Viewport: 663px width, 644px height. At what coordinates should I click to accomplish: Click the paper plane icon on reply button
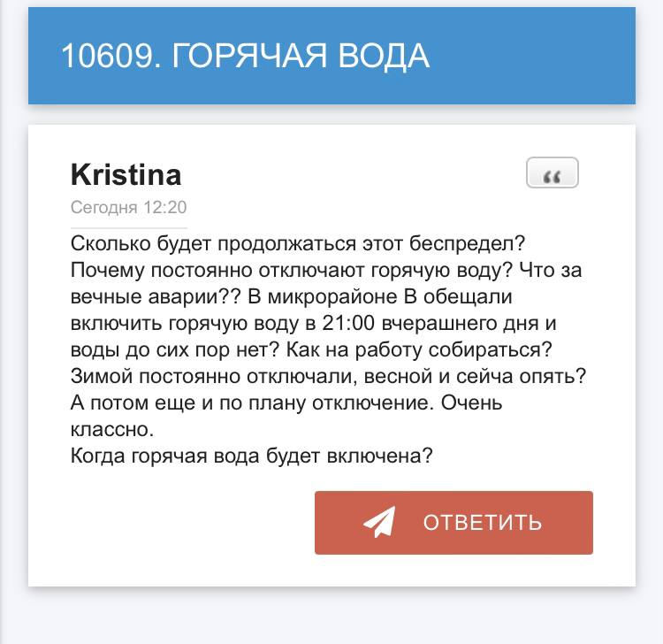click(x=379, y=522)
